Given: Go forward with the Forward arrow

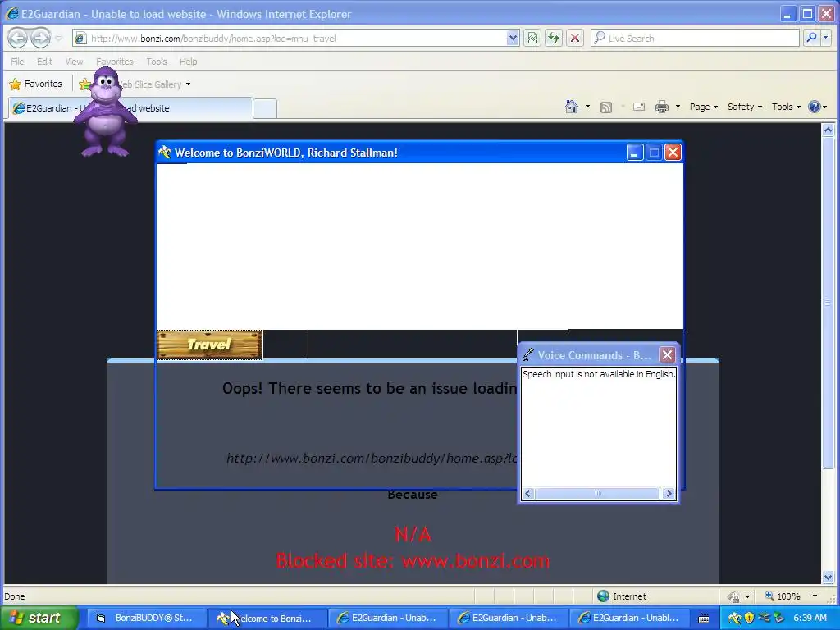Looking at the screenshot, I should point(41,38).
